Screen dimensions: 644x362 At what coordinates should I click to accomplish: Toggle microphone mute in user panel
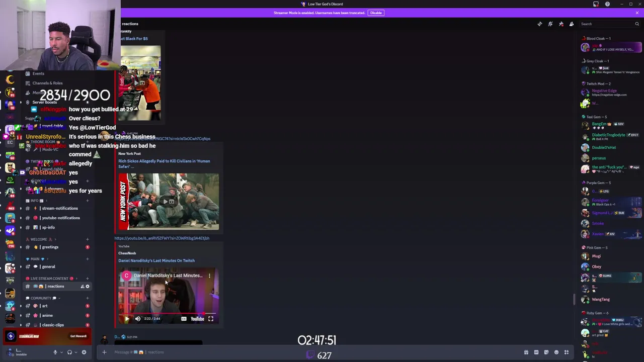coord(55,352)
